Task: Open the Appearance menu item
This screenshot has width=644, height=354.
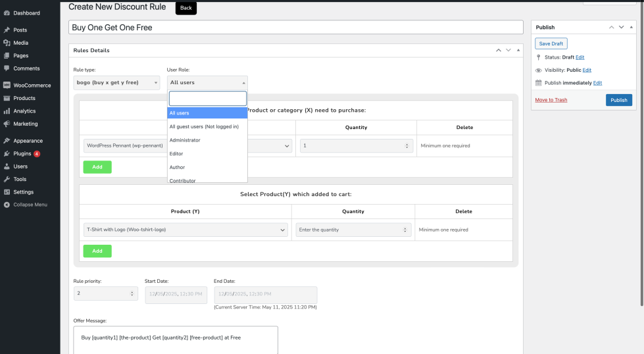Action: click(28, 141)
